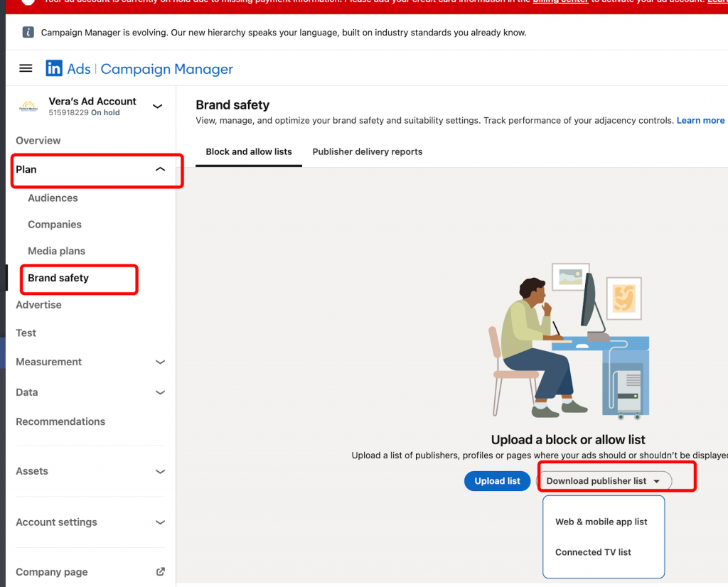The width and height of the screenshot is (728, 587).
Task: Click the Upload list button
Action: [x=497, y=481]
